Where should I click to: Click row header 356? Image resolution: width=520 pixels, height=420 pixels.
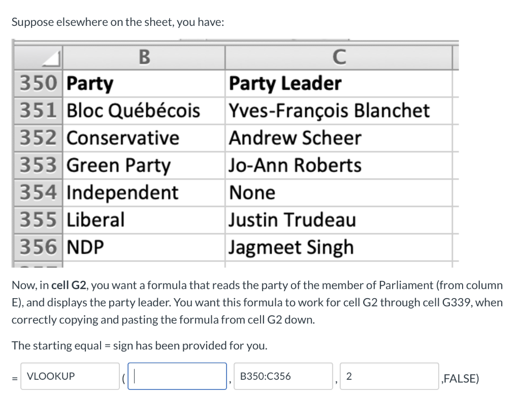point(39,247)
